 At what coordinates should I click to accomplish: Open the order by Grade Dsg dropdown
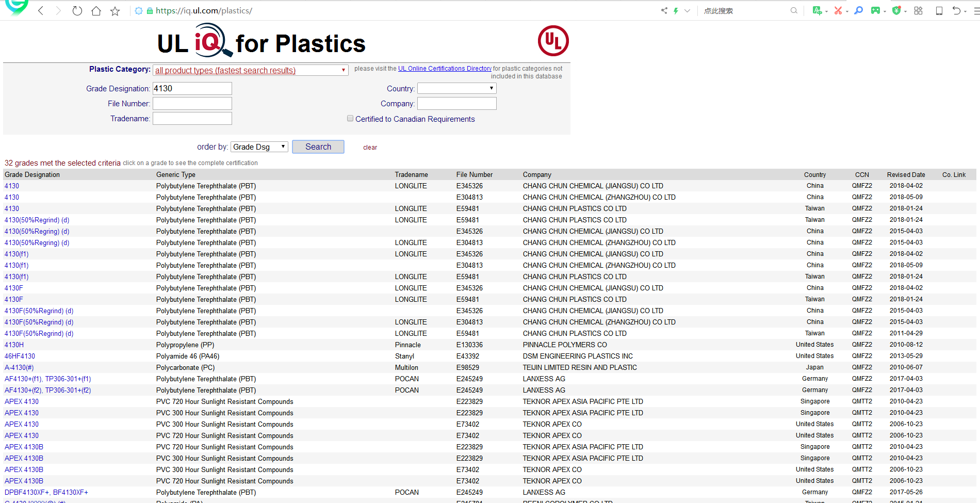(259, 147)
